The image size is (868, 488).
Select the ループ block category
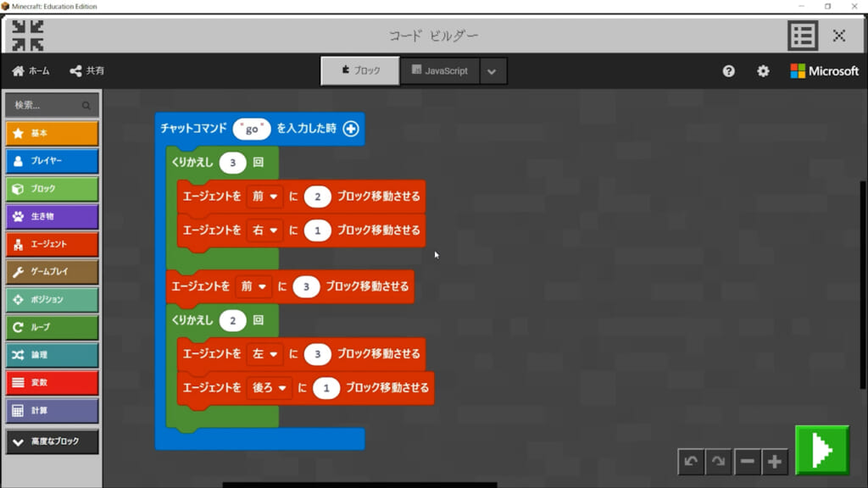pyautogui.click(x=52, y=327)
